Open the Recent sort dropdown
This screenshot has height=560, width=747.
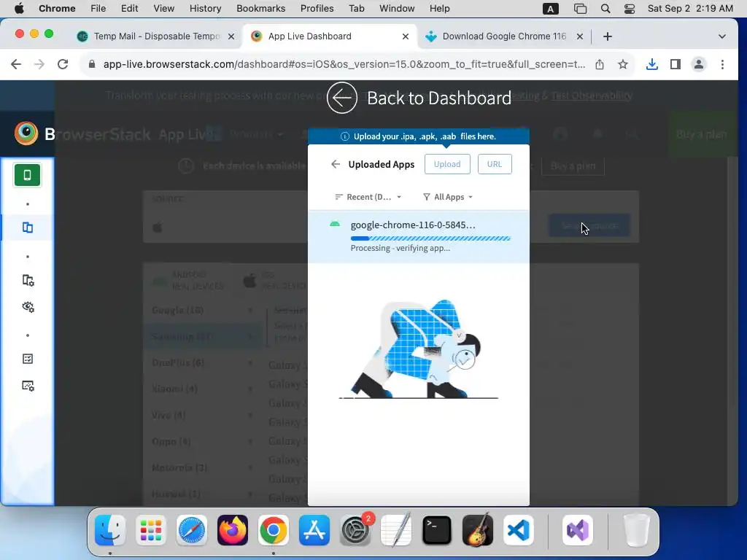[368, 197]
